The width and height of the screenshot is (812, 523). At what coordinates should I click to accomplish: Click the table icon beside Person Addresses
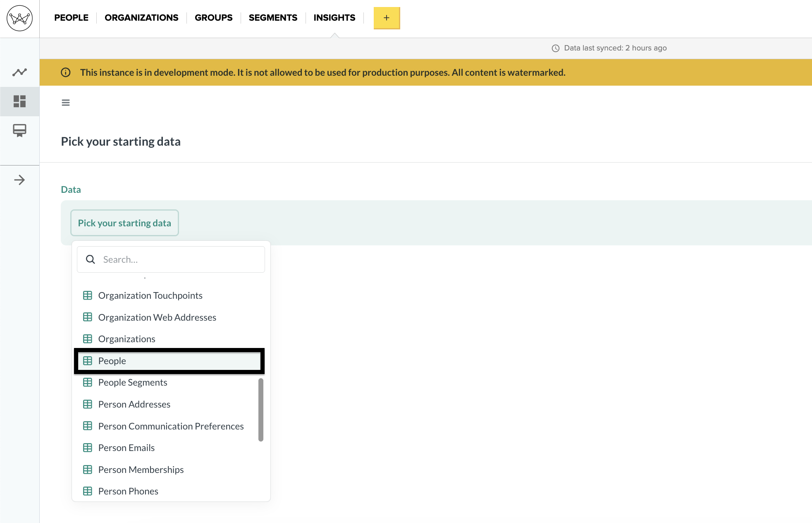tap(88, 404)
